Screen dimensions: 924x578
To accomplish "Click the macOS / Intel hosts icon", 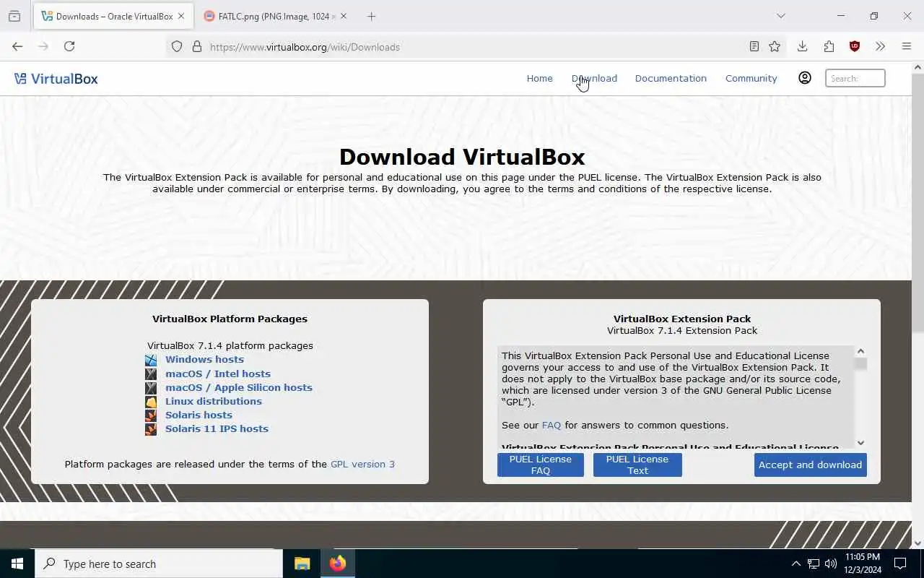I will [151, 374].
